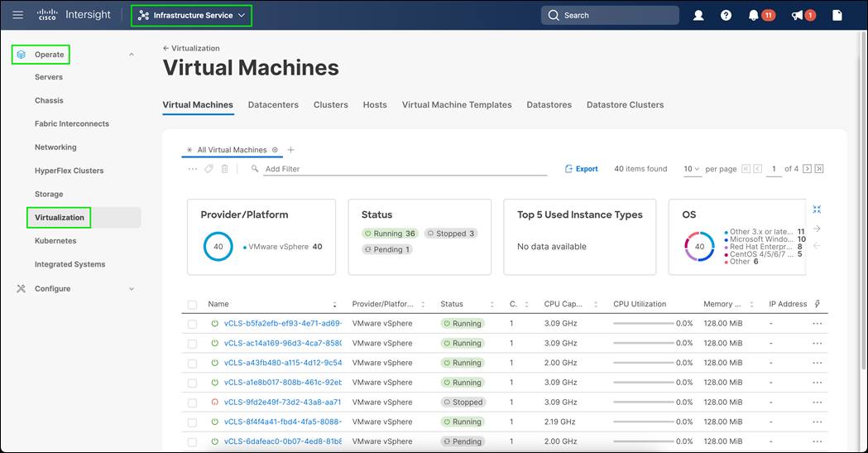Go to first page of results
Screen dimensions: 868x453
coord(746,169)
